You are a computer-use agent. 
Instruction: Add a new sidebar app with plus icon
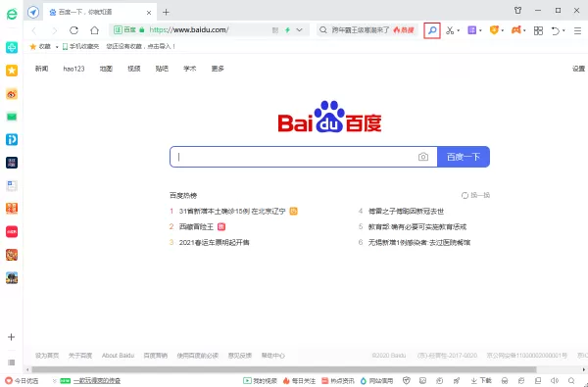point(11,337)
